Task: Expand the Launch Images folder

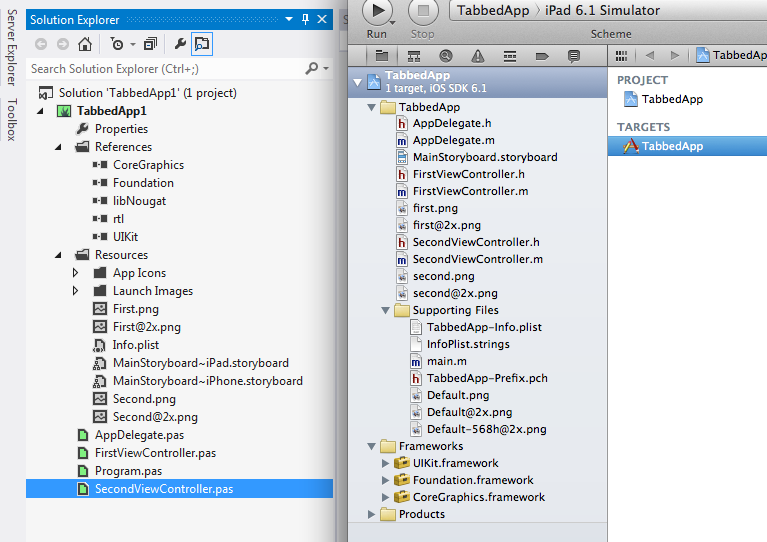Action: point(75,291)
